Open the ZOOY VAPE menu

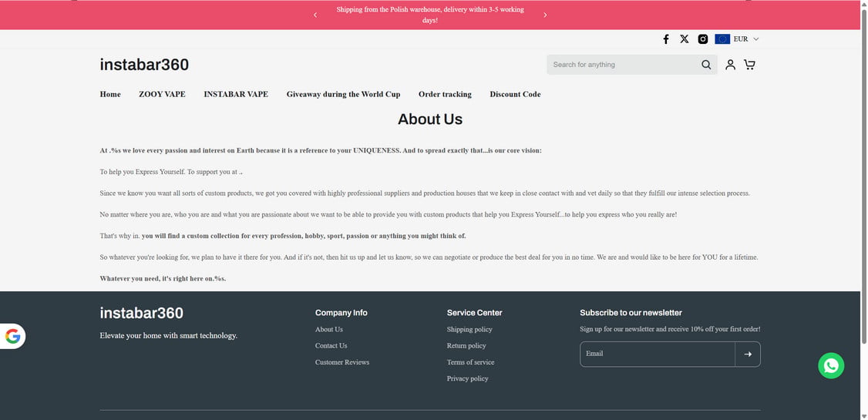point(162,94)
